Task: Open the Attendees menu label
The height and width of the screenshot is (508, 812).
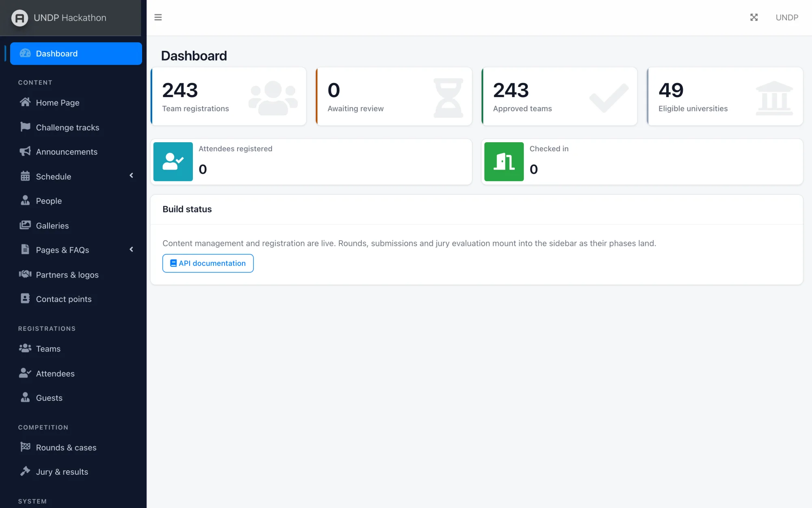Action: [x=55, y=374]
